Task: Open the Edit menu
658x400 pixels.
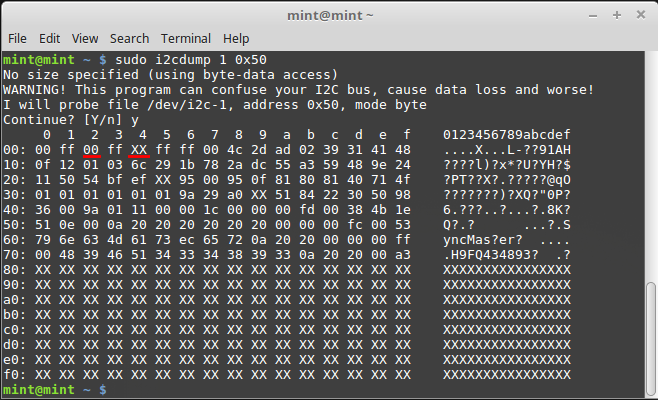Action: pos(50,39)
